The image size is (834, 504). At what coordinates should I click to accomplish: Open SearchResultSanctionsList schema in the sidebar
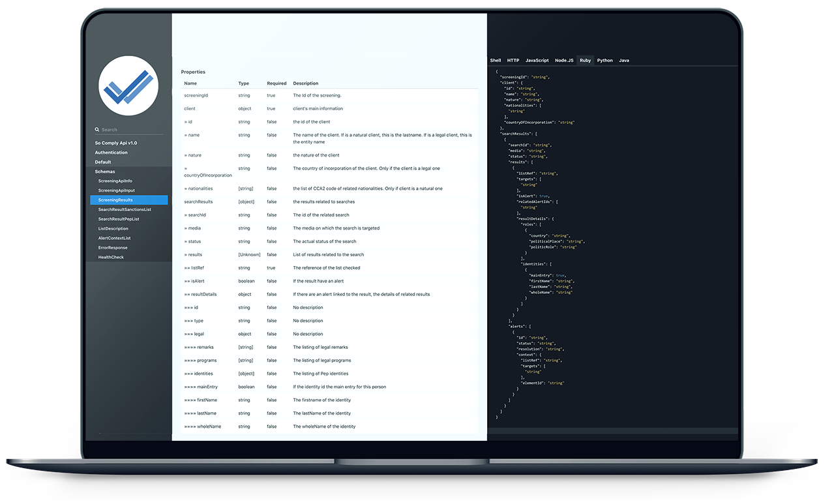click(125, 209)
